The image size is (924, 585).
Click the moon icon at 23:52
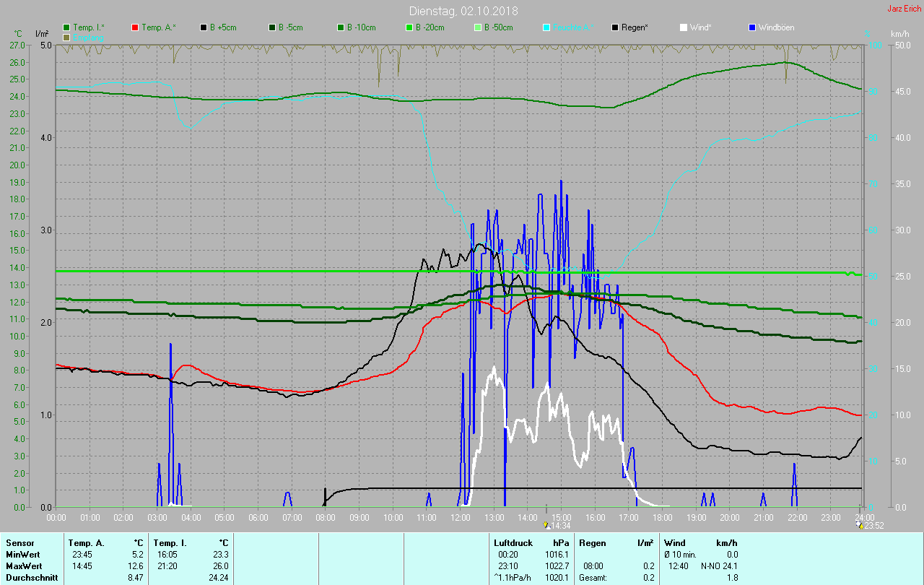pos(858,525)
